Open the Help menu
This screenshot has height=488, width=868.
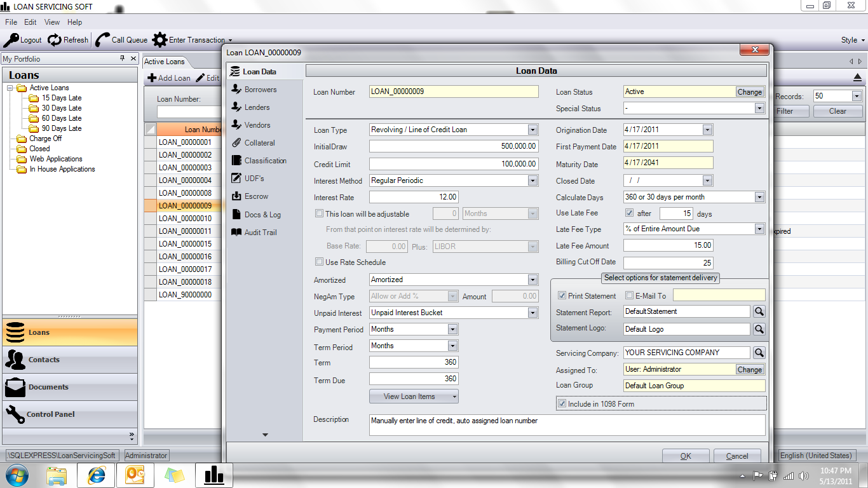[x=75, y=22]
